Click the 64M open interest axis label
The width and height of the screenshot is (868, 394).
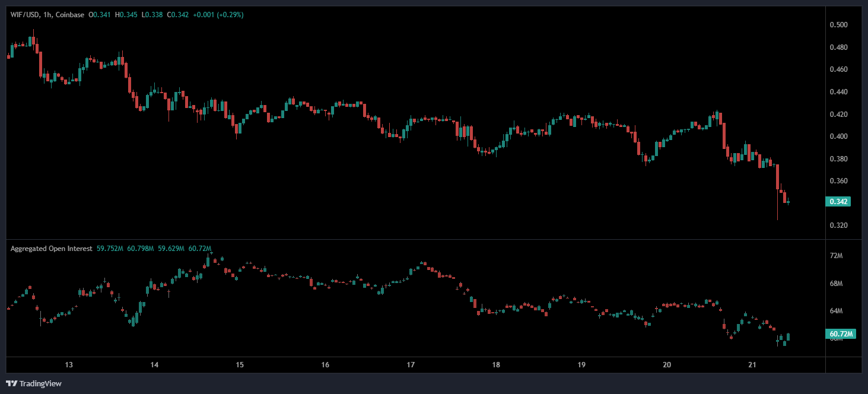point(836,311)
